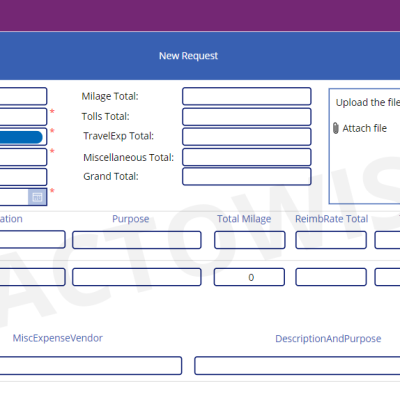Image resolution: width=400 pixels, height=400 pixels.
Task: Click the Milage Total input field
Action: 247,96
